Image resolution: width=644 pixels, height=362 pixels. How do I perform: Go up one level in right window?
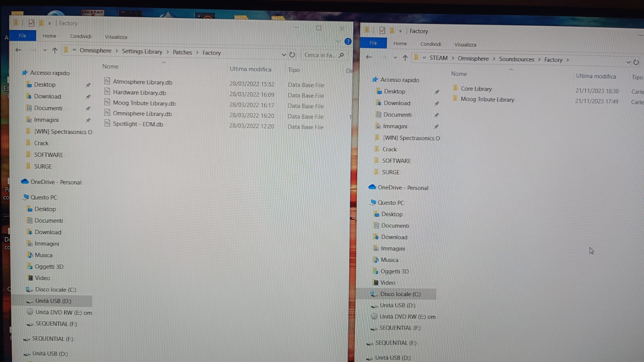405,58
